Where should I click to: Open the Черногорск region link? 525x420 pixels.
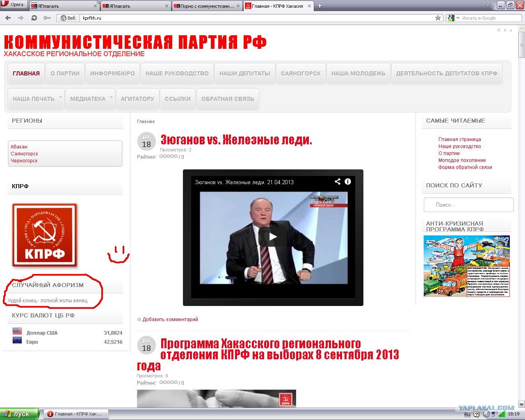point(24,160)
